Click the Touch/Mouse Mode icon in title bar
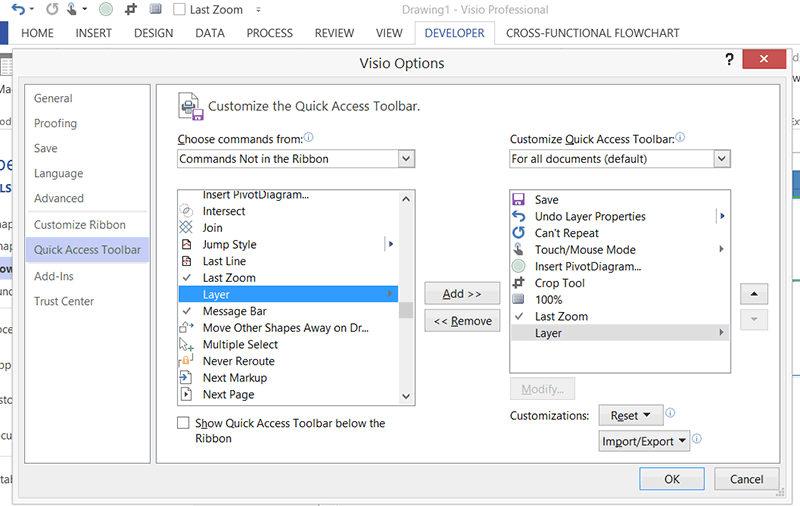 (72, 9)
